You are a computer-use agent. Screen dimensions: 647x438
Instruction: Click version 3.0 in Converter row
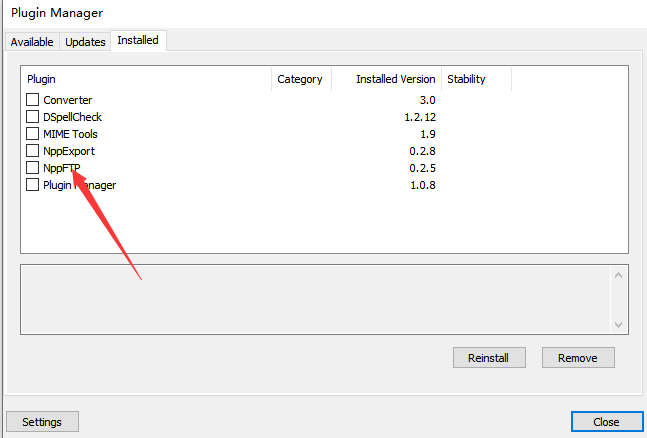click(x=427, y=100)
